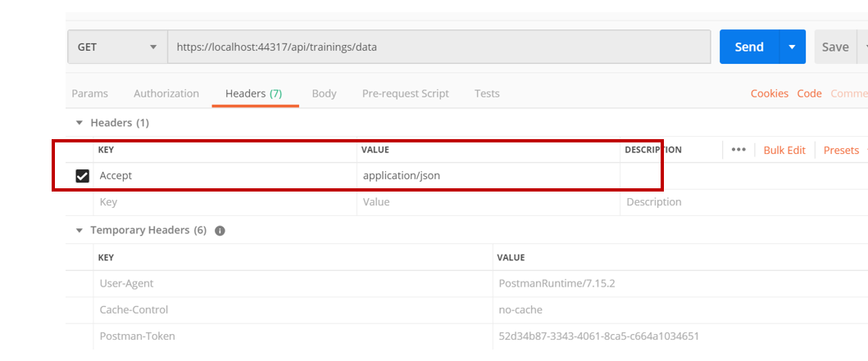Image resolution: width=868 pixels, height=361 pixels.
Task: Select the Postman-Token GUID value
Action: [598, 336]
